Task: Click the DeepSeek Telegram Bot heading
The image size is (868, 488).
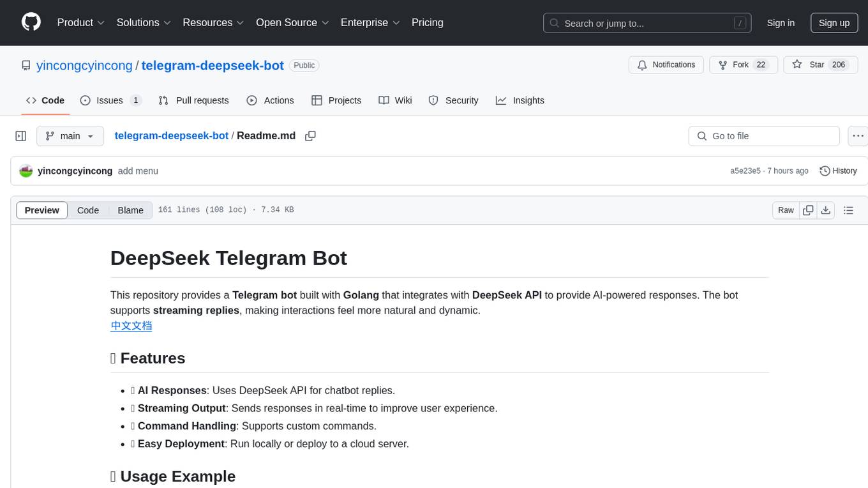Action: [x=228, y=258]
